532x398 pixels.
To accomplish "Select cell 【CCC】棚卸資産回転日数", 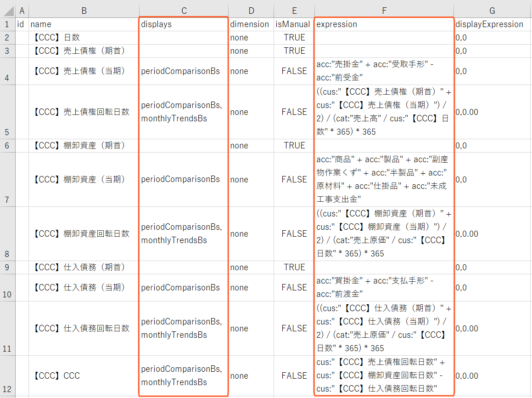I will [84, 233].
